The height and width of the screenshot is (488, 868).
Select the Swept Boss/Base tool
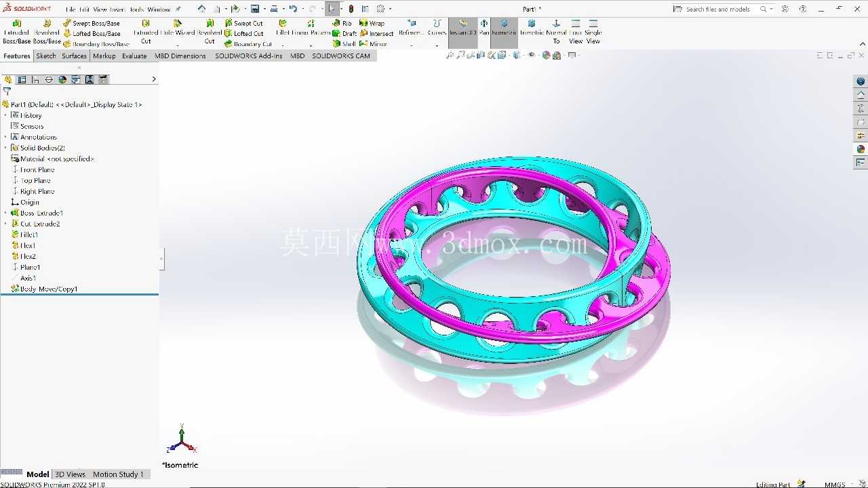point(91,23)
